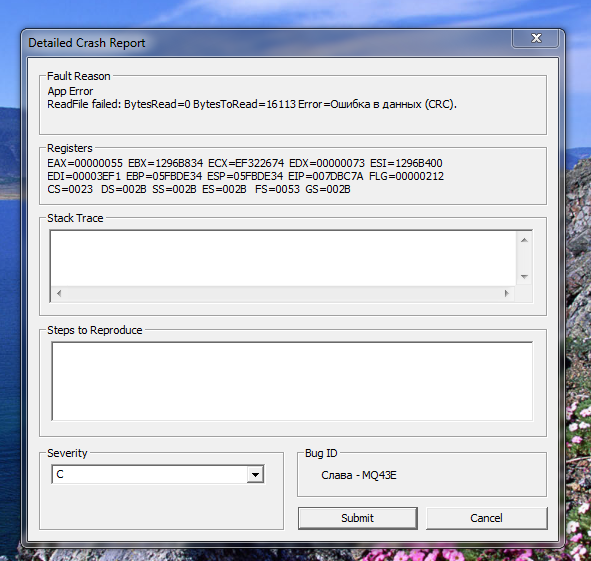Click the Stack Trace scroll up arrow
This screenshot has width=591, height=561.
(x=524, y=240)
